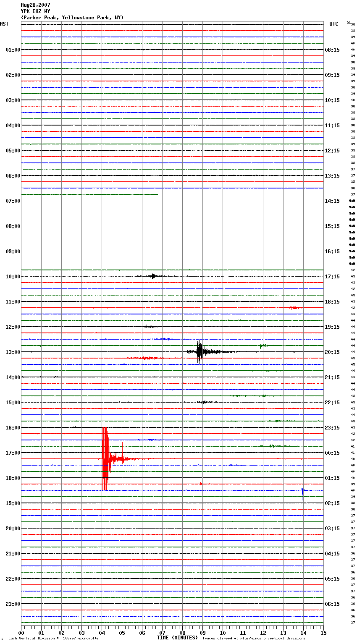Screen dimensions: 357x644
Task: Click the black seismic event on the 13:00 trace
Action: [201, 352]
